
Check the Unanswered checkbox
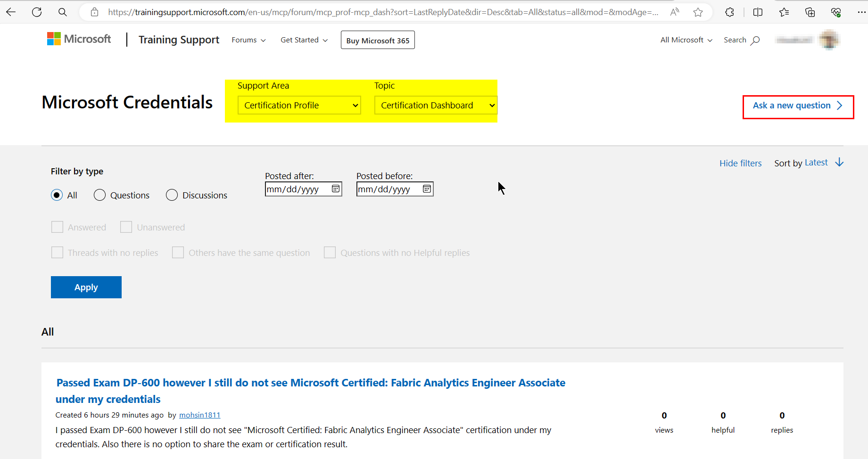pyautogui.click(x=126, y=227)
